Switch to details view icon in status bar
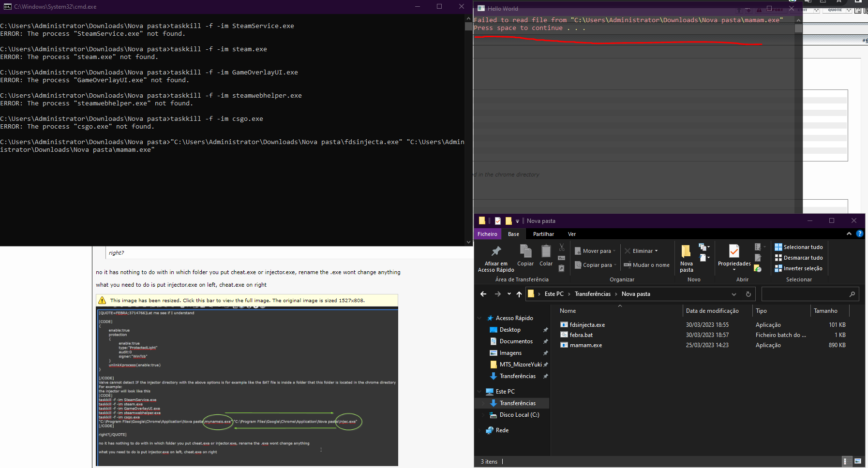 (847, 461)
